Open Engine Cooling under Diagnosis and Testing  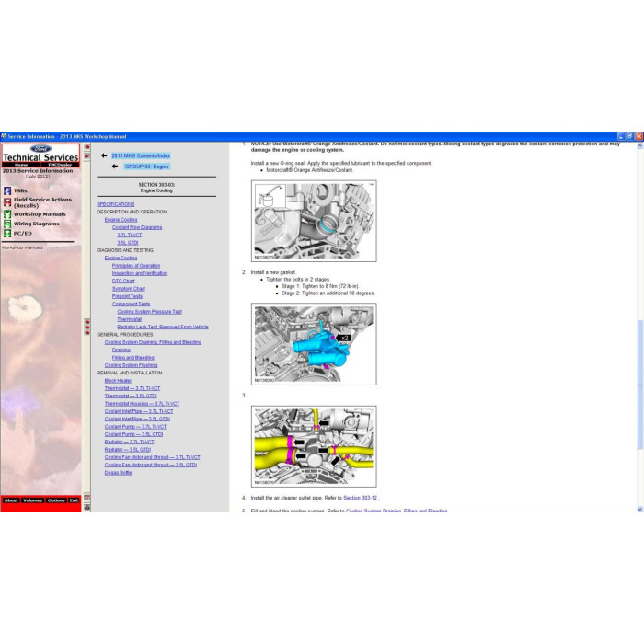coord(121,258)
